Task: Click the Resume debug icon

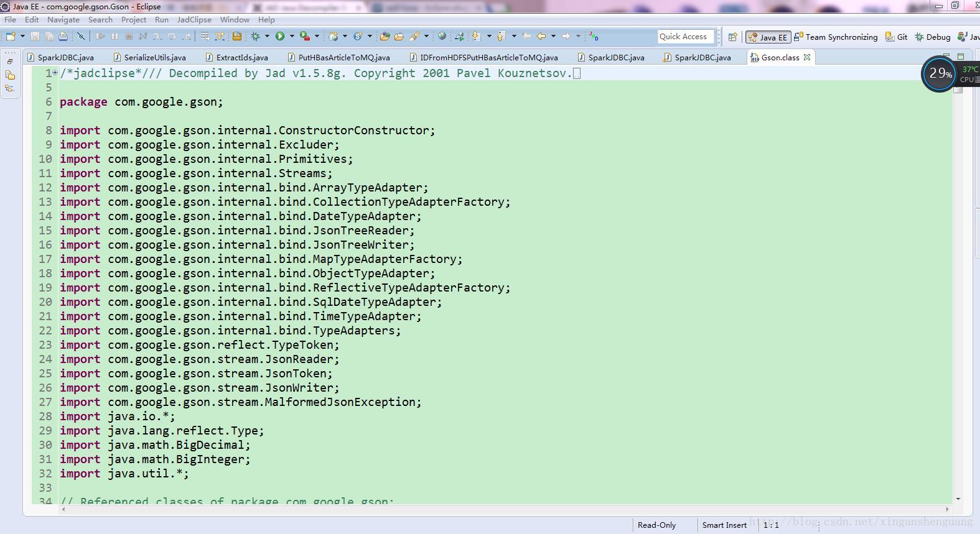Action: [x=100, y=37]
